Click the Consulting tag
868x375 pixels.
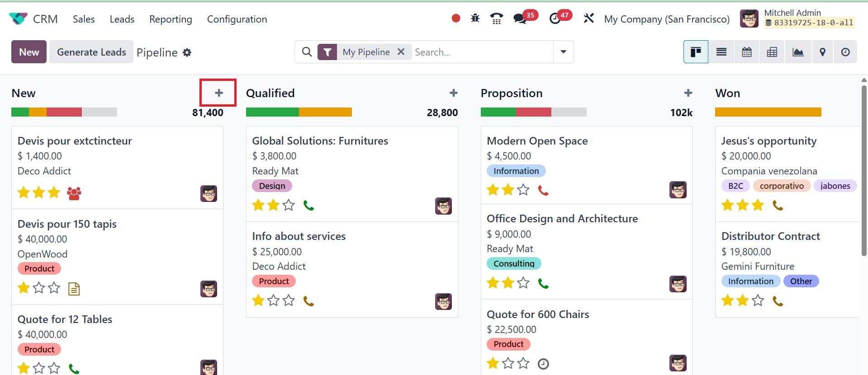click(x=514, y=263)
